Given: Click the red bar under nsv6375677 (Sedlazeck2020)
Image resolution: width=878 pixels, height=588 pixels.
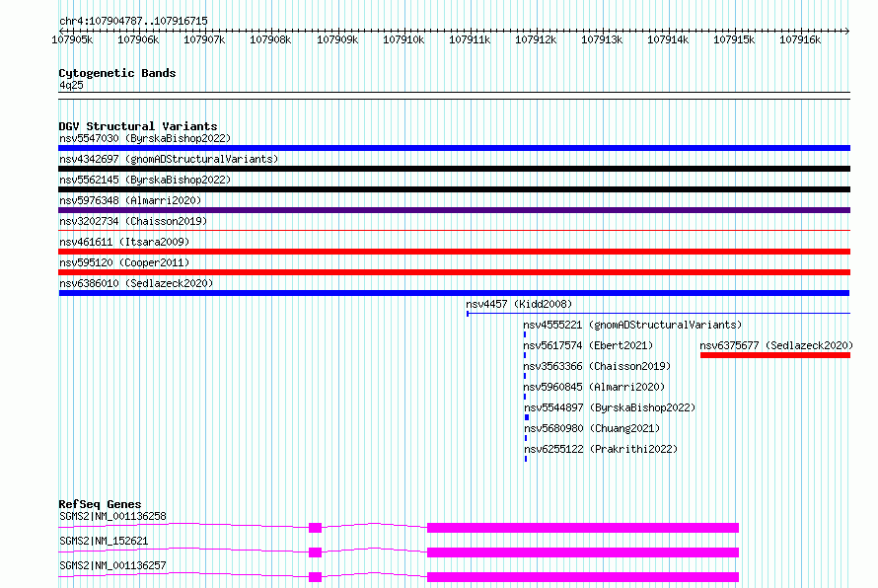Looking at the screenshot, I should pos(775,355).
